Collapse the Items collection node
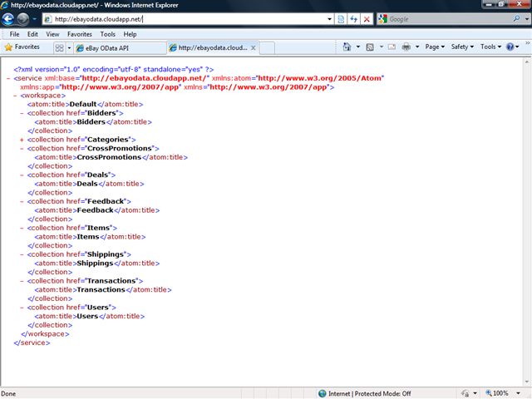 pos(22,228)
